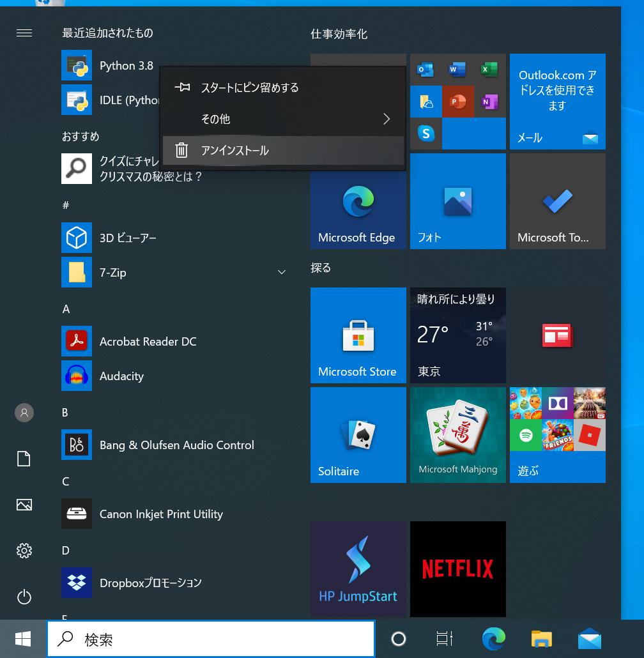The height and width of the screenshot is (658, 644).
Task: Click the Windows Start button
Action: tap(23, 639)
